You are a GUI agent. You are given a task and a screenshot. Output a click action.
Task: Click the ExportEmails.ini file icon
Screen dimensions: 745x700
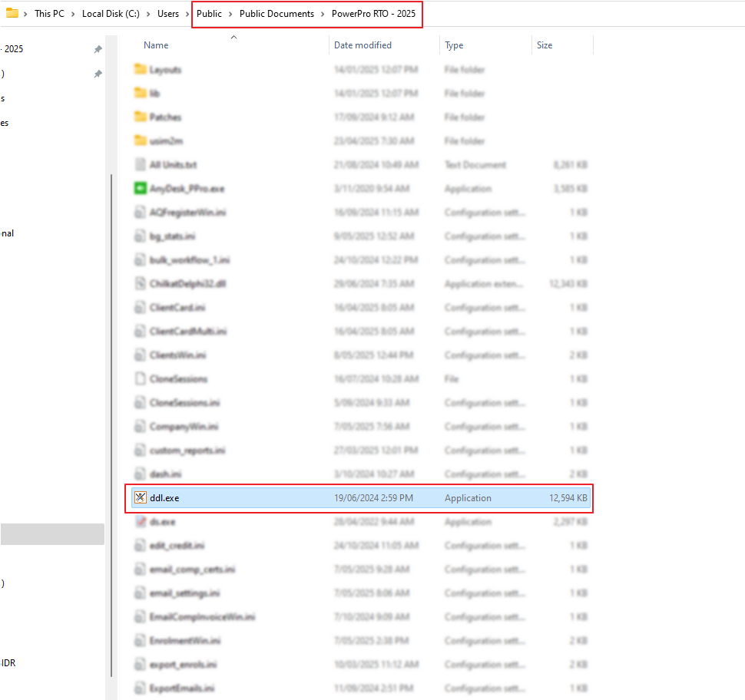tap(140, 688)
